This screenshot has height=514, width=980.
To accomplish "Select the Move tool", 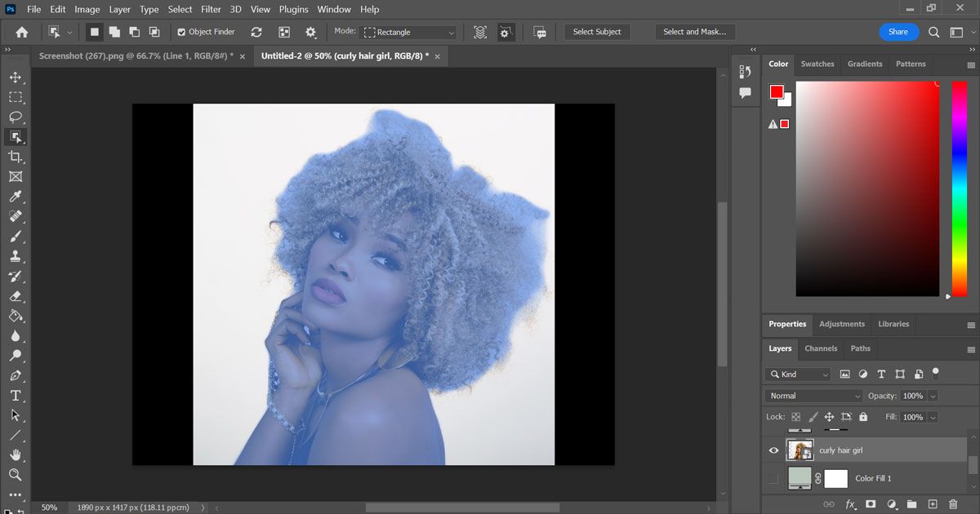I will pyautogui.click(x=15, y=78).
